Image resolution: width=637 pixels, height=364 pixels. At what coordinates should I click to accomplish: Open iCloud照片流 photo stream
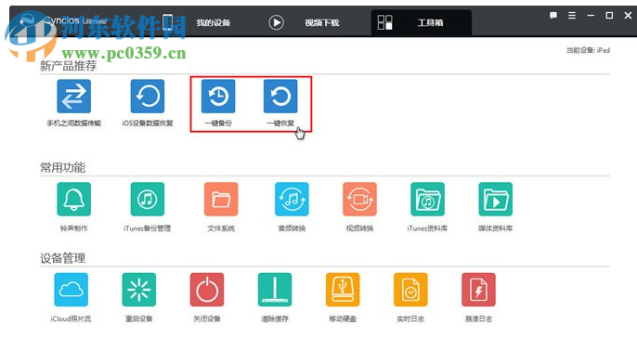(71, 290)
